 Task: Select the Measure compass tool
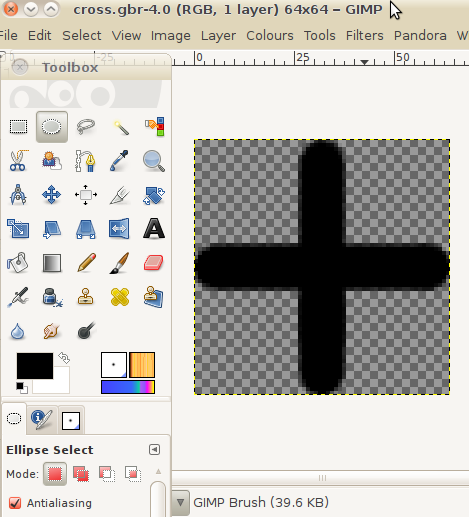pyautogui.click(x=18, y=195)
